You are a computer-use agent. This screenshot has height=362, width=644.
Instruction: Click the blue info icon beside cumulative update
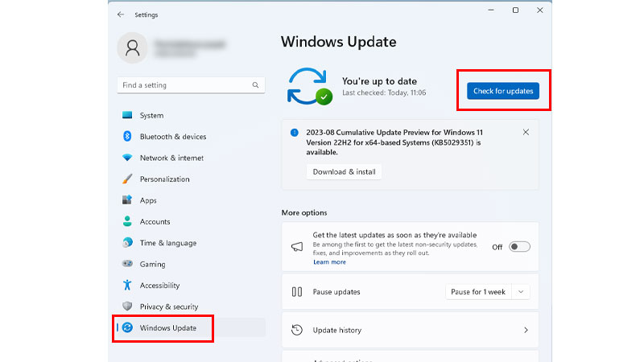pos(295,132)
